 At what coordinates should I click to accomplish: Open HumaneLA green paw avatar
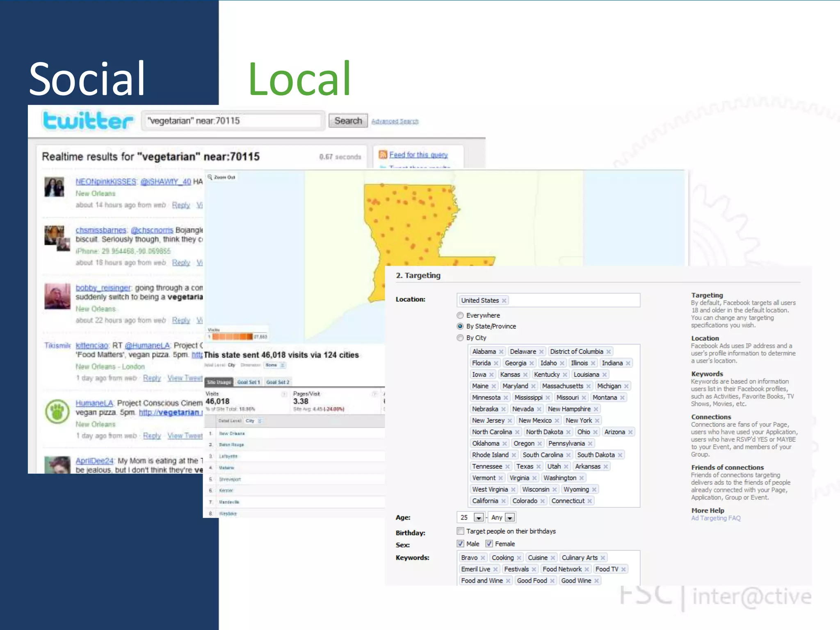pos(57,411)
